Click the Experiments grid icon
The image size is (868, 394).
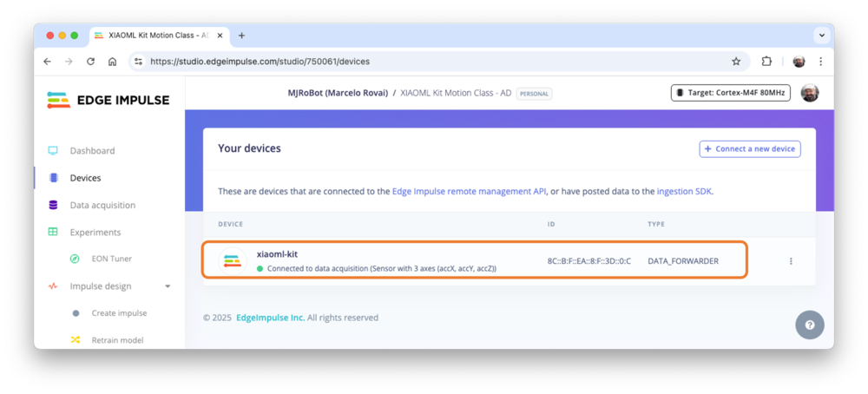[x=53, y=233]
